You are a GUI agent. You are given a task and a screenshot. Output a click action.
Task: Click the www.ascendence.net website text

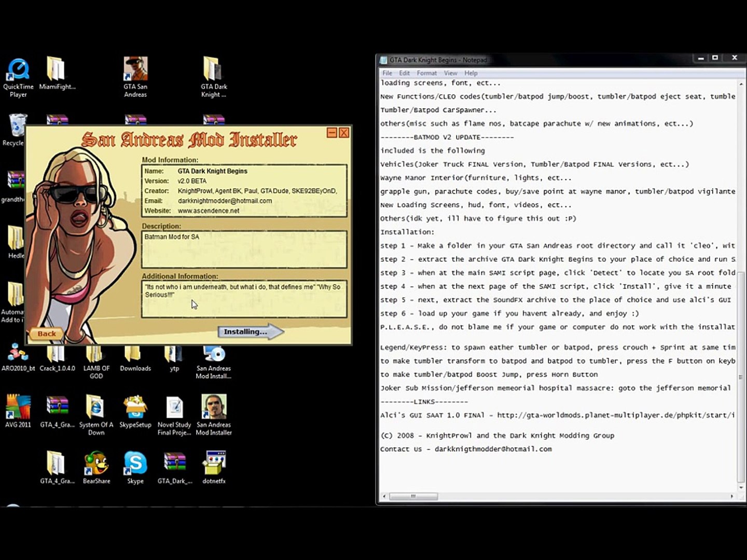pyautogui.click(x=209, y=211)
